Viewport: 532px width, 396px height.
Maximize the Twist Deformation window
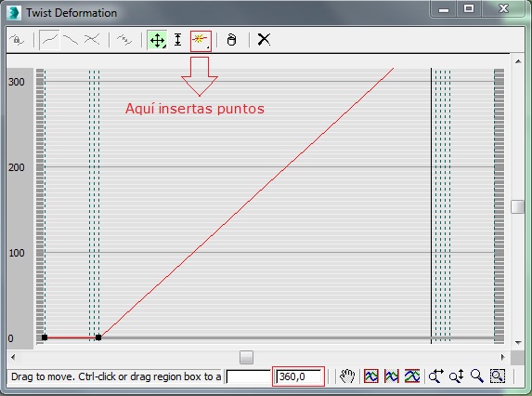coord(469,8)
